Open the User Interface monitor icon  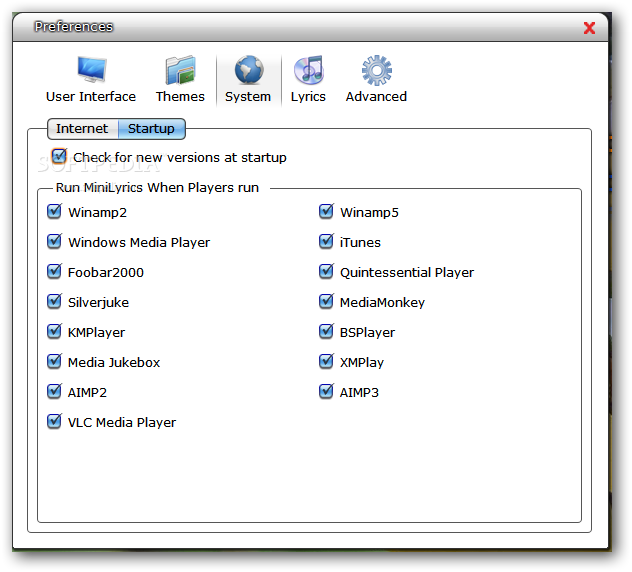pos(92,69)
